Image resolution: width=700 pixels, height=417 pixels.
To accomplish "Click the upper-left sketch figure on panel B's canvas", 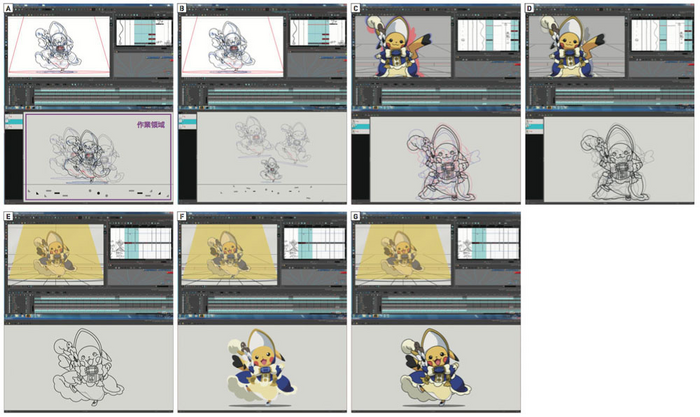I will pyautogui.click(x=253, y=136).
